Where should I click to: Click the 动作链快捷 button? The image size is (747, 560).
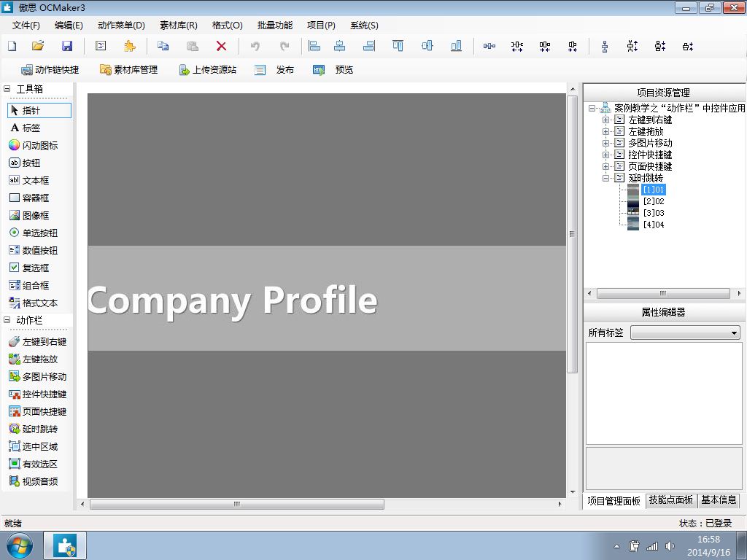click(x=50, y=70)
